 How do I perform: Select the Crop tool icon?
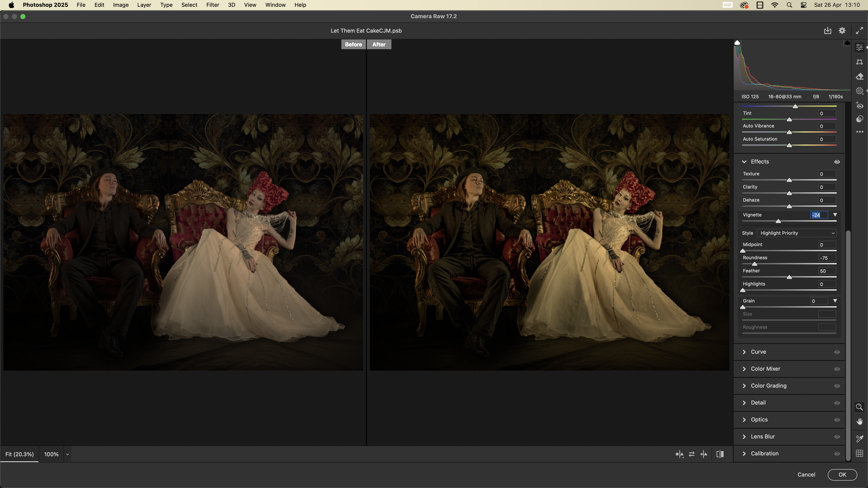tap(859, 62)
